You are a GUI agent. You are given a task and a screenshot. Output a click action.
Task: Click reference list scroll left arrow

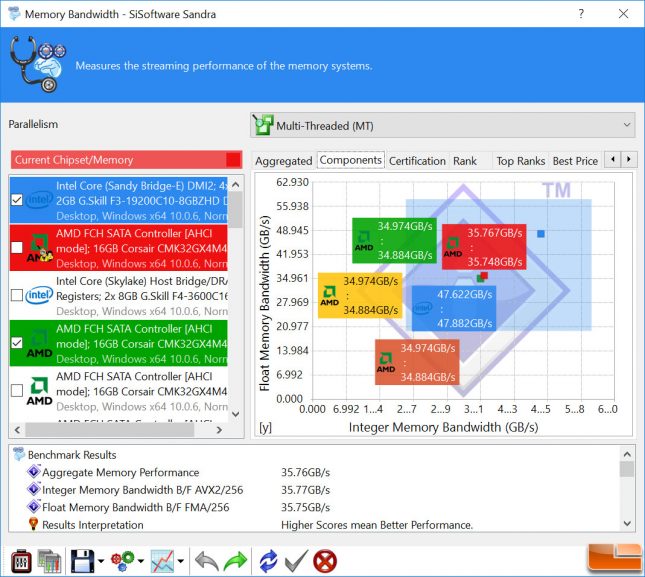(17, 430)
